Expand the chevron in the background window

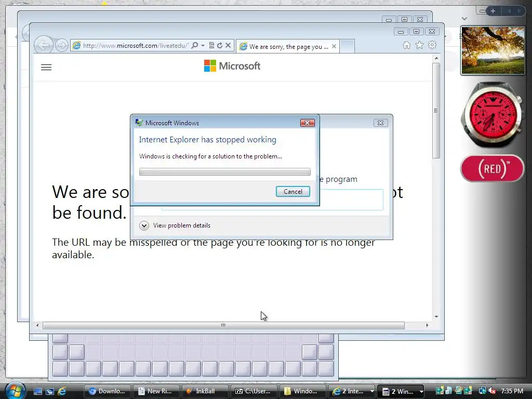click(464, 19)
